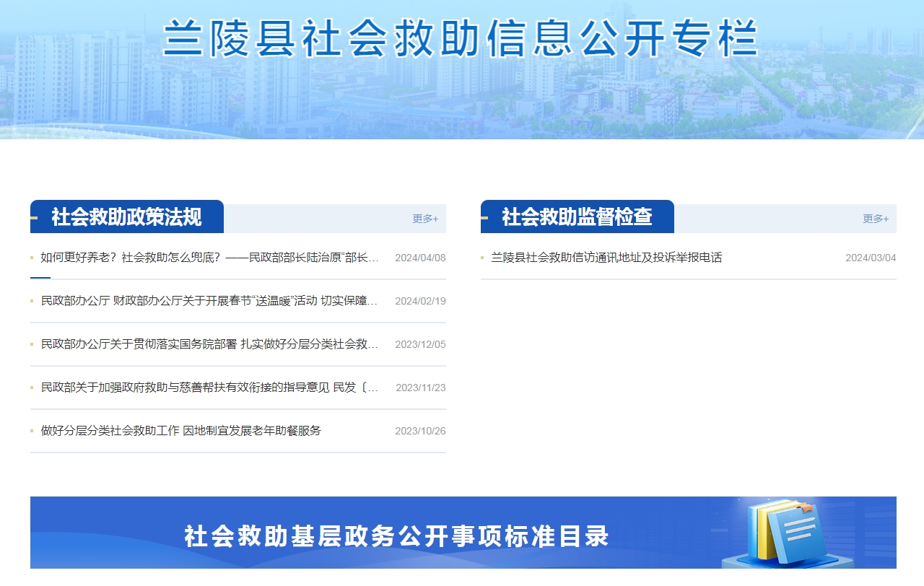
Task: Click date 2024/02/19
Action: click(420, 301)
